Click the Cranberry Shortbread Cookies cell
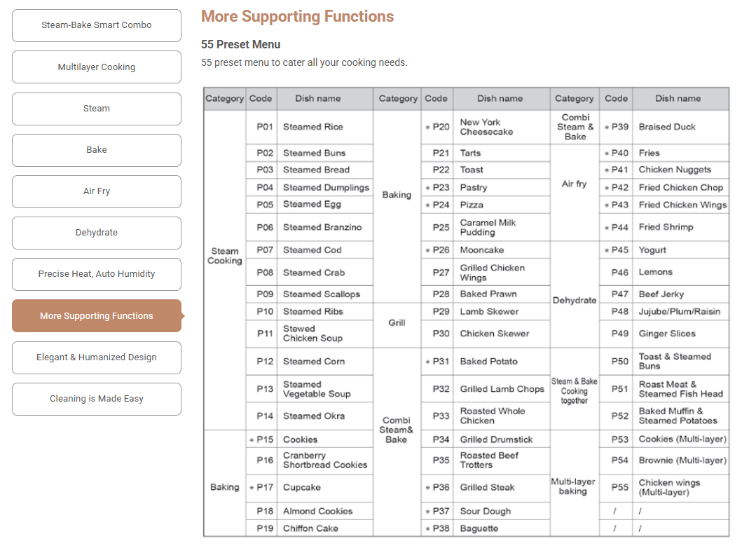Viewport: 756px width, 553px height. tap(324, 460)
